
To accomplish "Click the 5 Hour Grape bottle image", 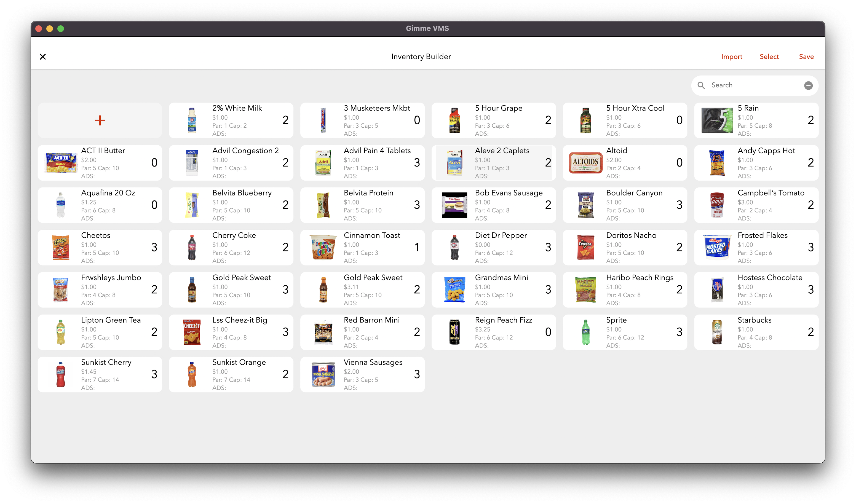I will 454,120.
